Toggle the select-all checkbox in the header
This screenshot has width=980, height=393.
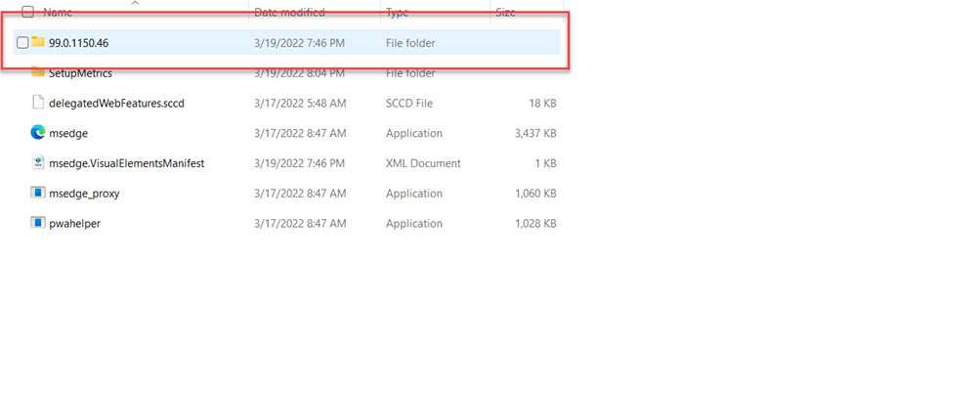(x=26, y=12)
